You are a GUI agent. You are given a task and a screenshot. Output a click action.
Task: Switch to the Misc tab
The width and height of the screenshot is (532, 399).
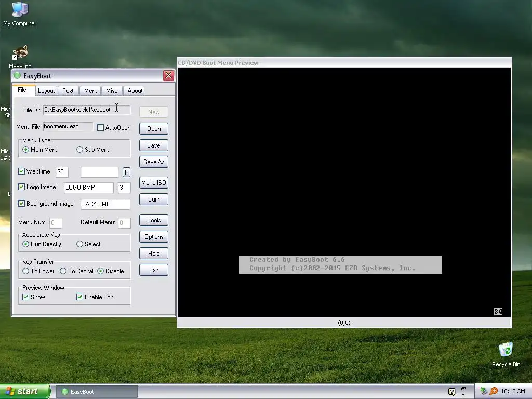(112, 91)
